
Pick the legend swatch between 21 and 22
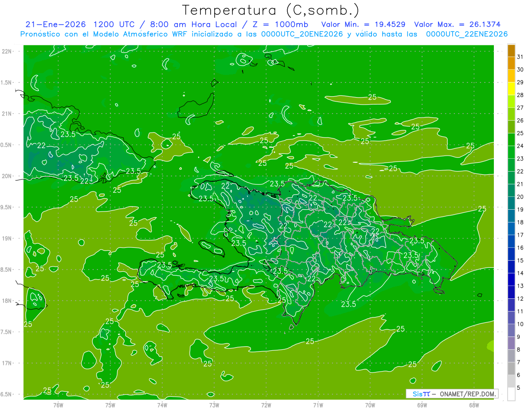pos(511,178)
